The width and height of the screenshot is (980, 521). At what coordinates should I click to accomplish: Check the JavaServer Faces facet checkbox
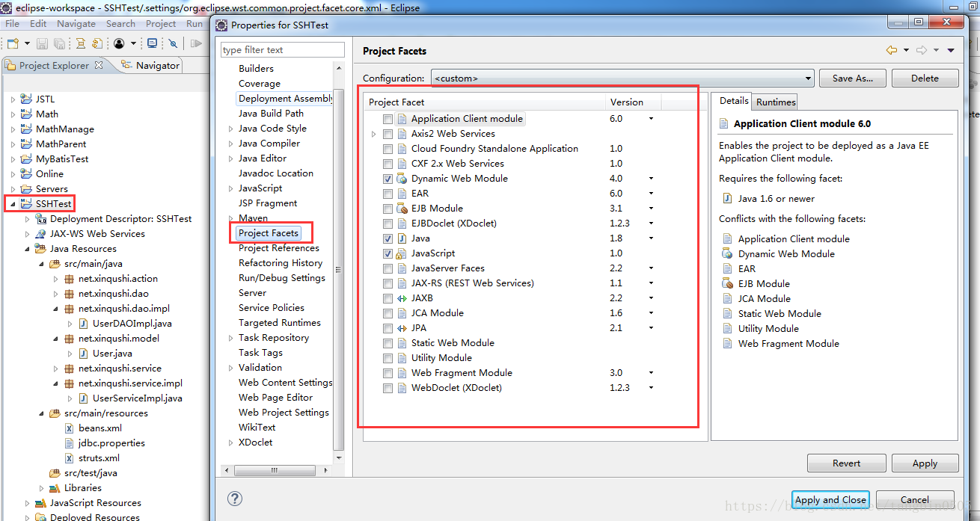[x=388, y=268]
